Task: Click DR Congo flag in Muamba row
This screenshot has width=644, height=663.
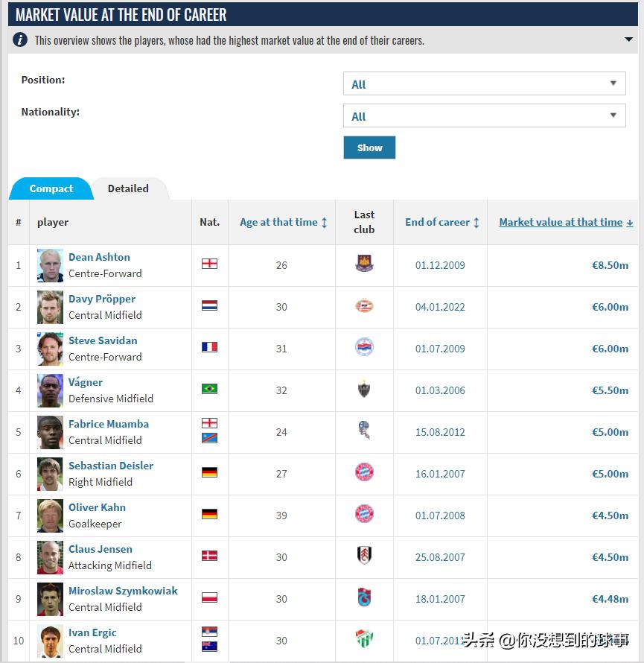Action: click(x=210, y=438)
